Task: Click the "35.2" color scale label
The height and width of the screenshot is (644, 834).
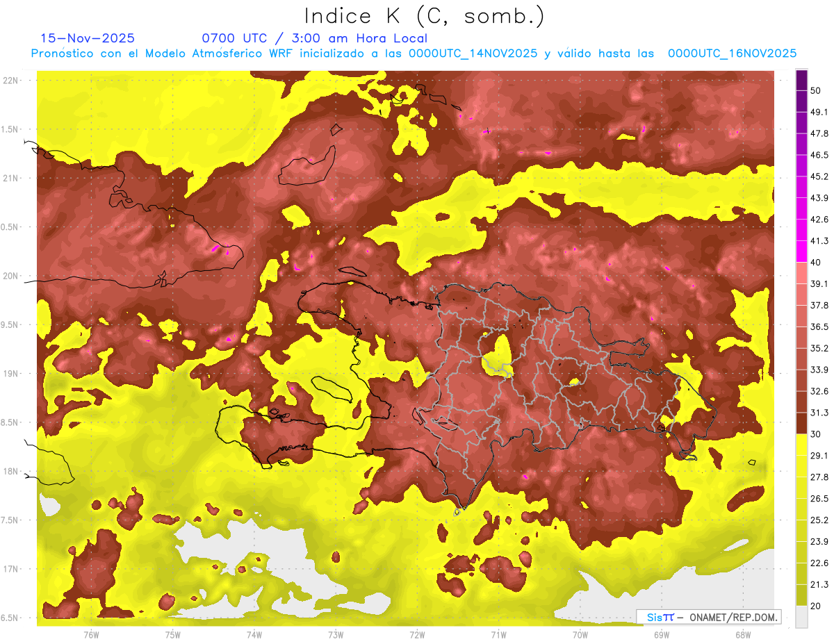Action: click(x=819, y=348)
